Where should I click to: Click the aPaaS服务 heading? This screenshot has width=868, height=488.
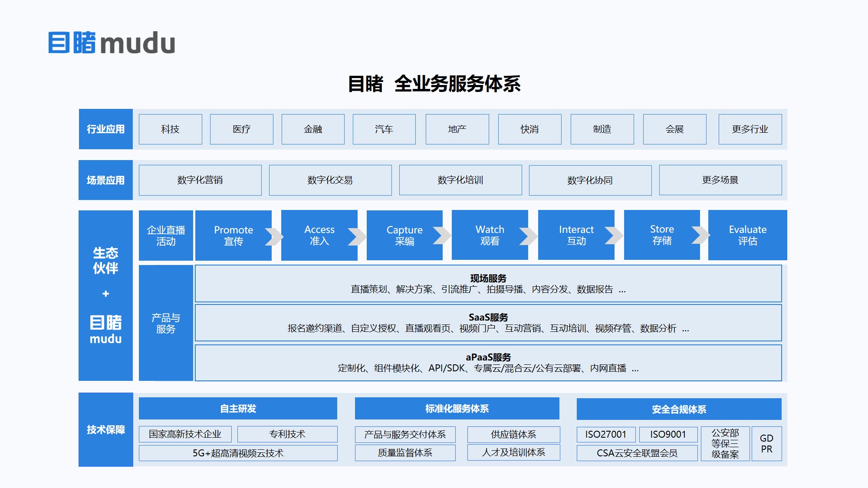point(488,357)
